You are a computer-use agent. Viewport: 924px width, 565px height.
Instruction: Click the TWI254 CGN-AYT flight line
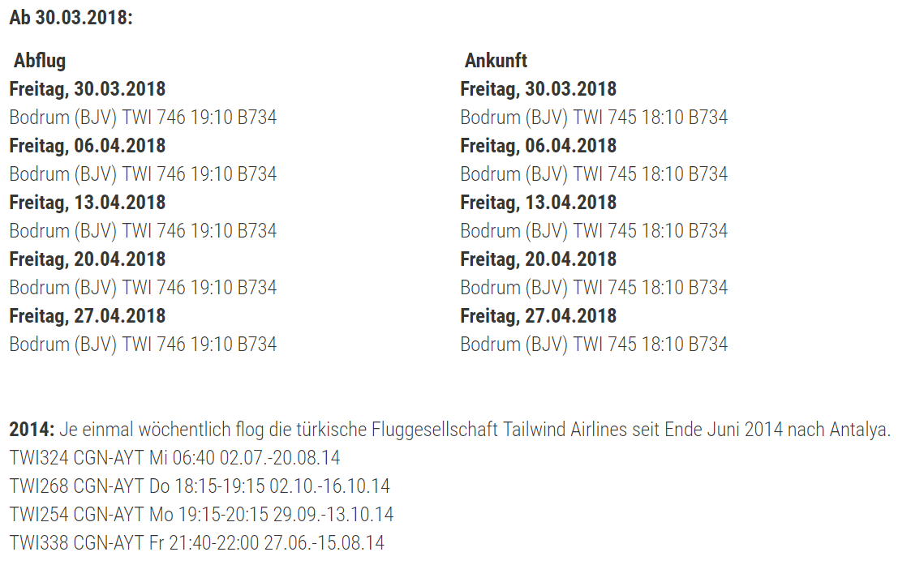tap(201, 515)
